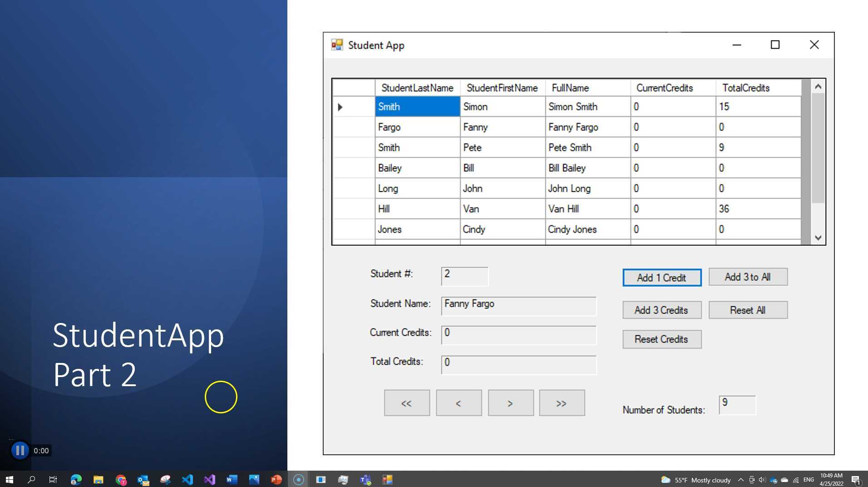Open Outlook from the taskbar

[143, 479]
